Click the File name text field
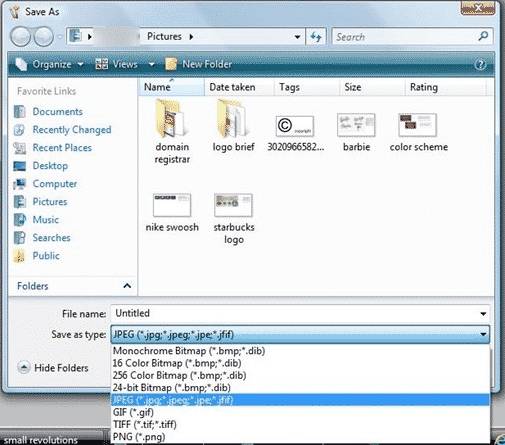 tap(296, 314)
